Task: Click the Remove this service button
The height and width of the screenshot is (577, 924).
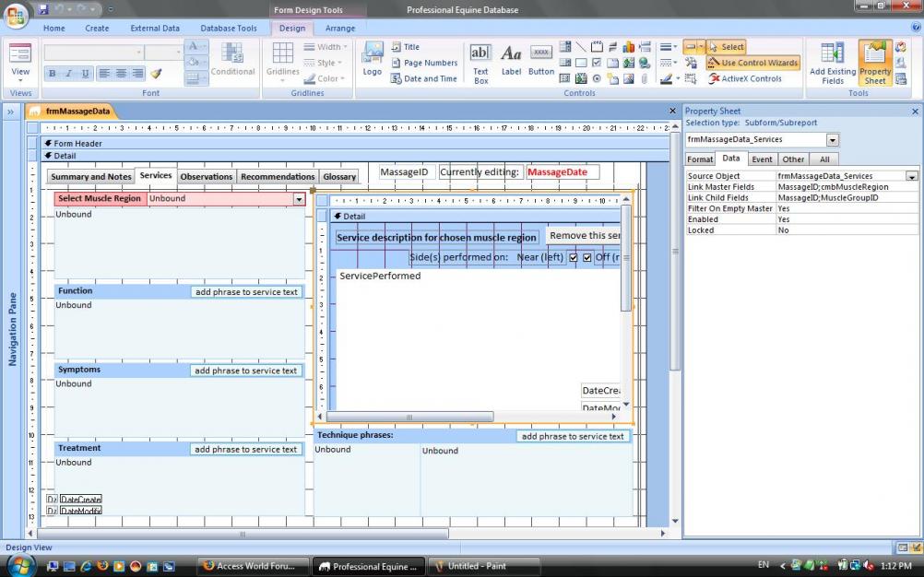Action: (x=584, y=236)
